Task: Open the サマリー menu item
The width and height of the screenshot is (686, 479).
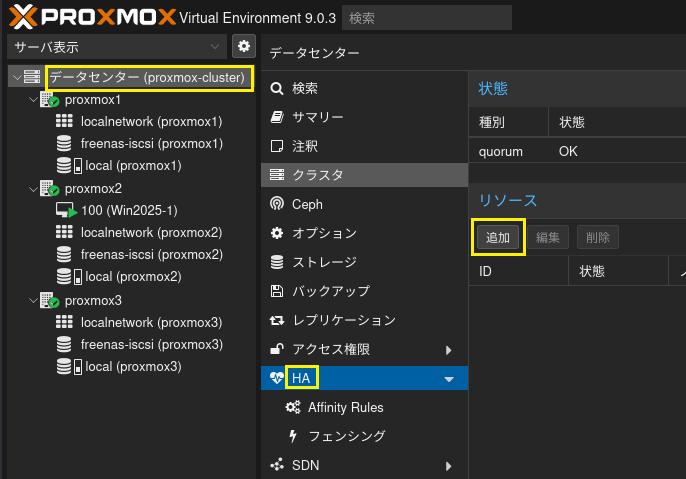Action: tap(364, 117)
